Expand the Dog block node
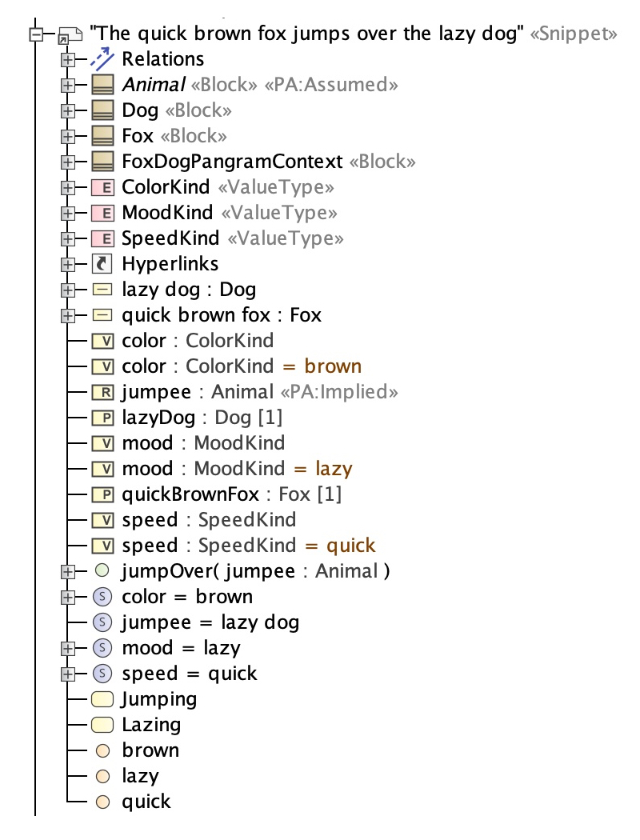Viewport: 640px width, 840px height. coord(68,110)
